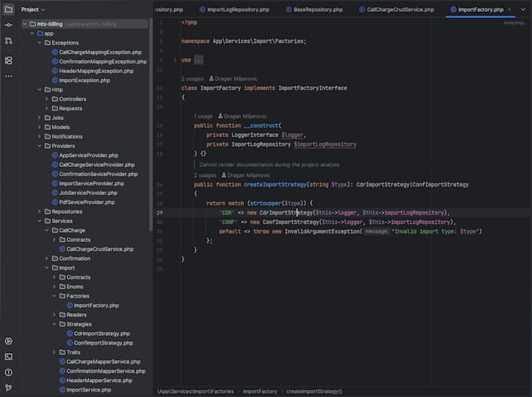Screen dimensions: 532x397
Task: Open CallChargeServiceProvider.php file
Action: click(93, 164)
